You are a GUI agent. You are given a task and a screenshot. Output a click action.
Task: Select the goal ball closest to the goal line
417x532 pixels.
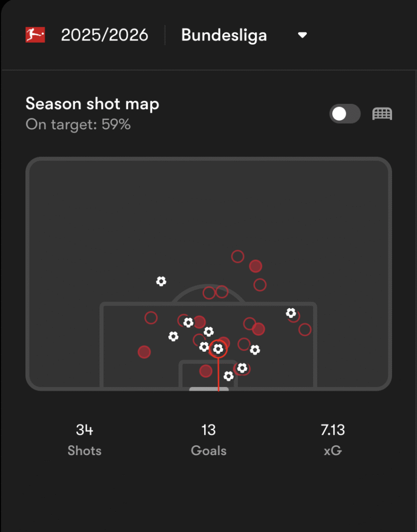228,376
